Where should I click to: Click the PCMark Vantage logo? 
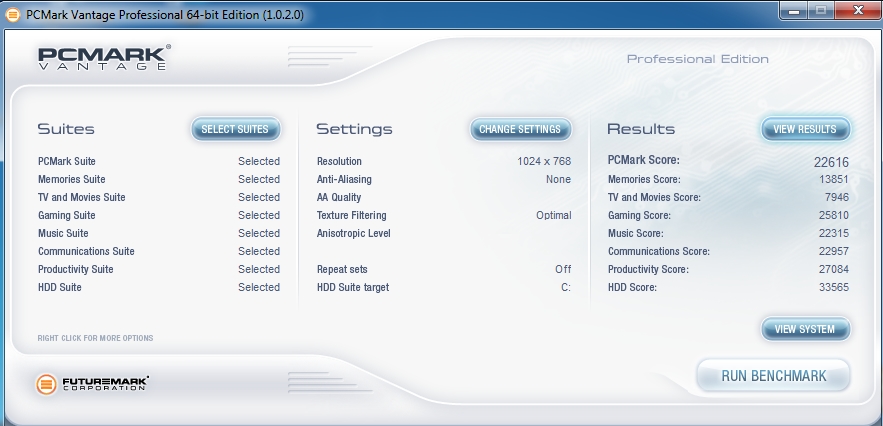click(x=104, y=57)
